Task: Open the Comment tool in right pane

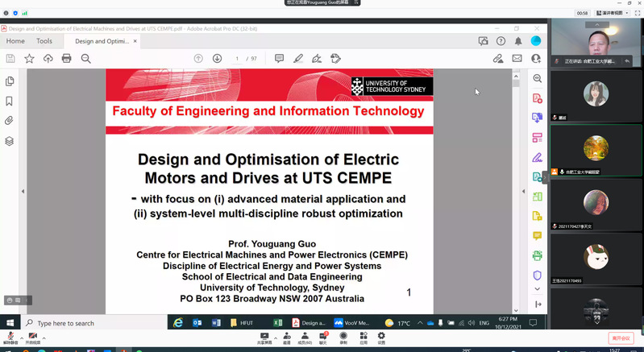Action: (538, 236)
